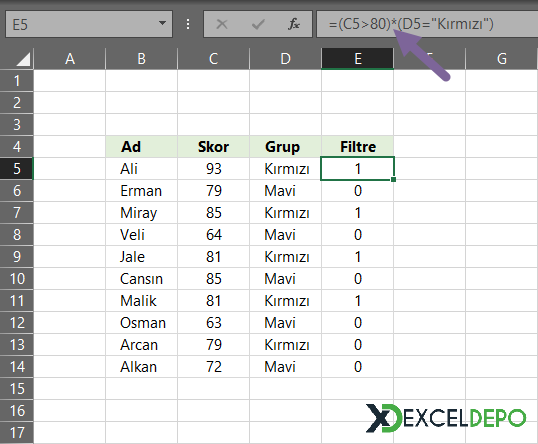Viewport: 538px width, 444px height.
Task: Select row 10 header
Action: [16, 279]
